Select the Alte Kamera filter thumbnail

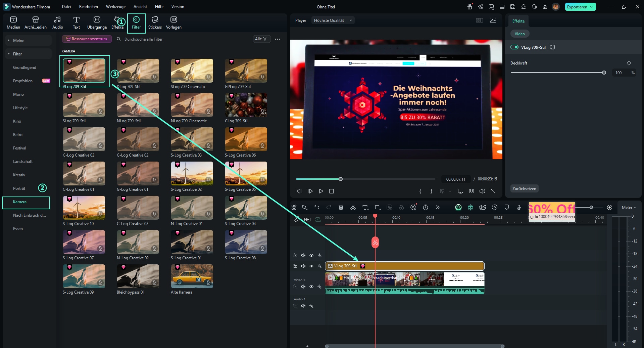click(x=192, y=276)
